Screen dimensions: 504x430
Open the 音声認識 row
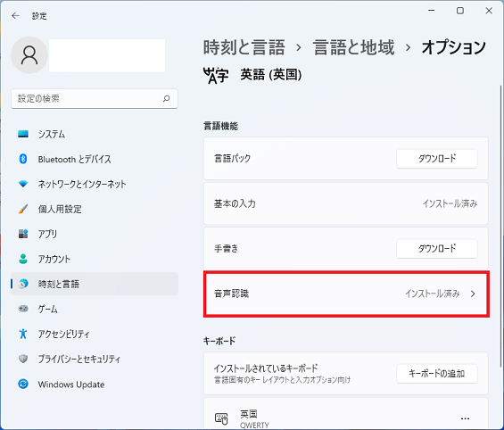click(x=346, y=294)
